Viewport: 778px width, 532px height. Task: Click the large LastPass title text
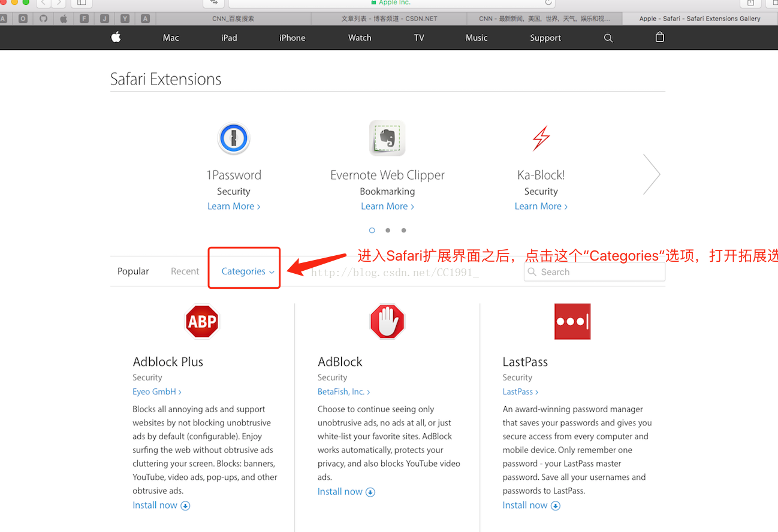[525, 362]
